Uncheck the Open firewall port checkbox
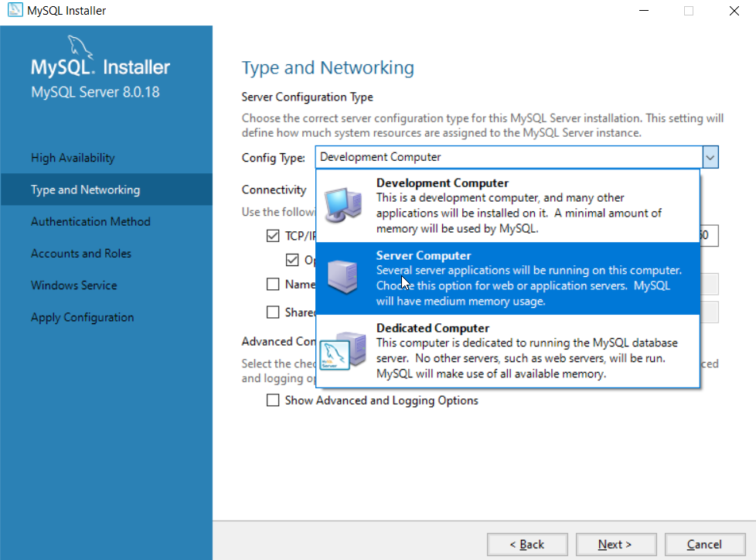 [x=292, y=260]
